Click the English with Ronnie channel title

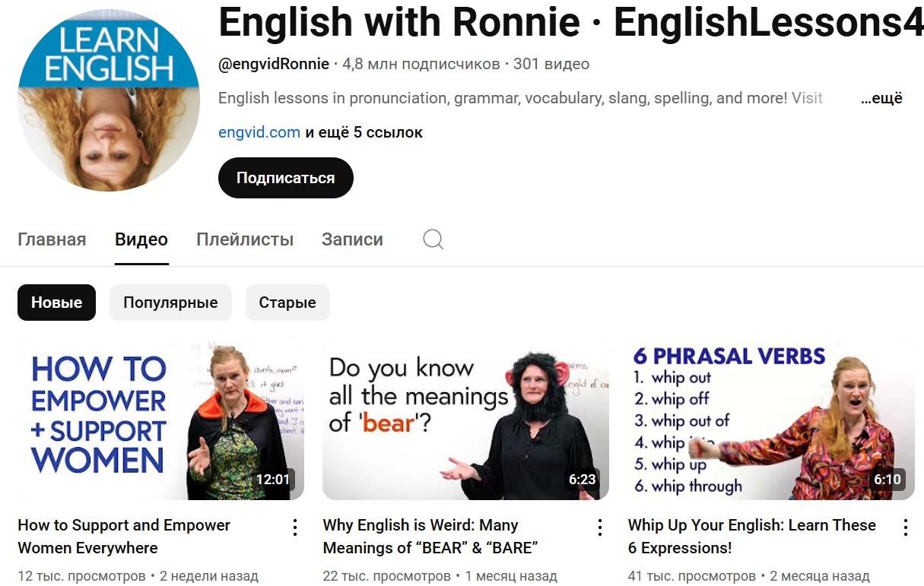click(x=571, y=22)
